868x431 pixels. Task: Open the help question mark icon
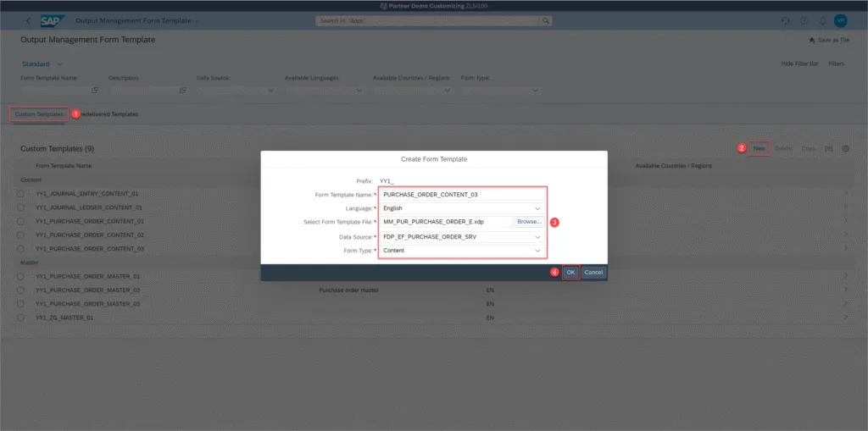click(804, 21)
